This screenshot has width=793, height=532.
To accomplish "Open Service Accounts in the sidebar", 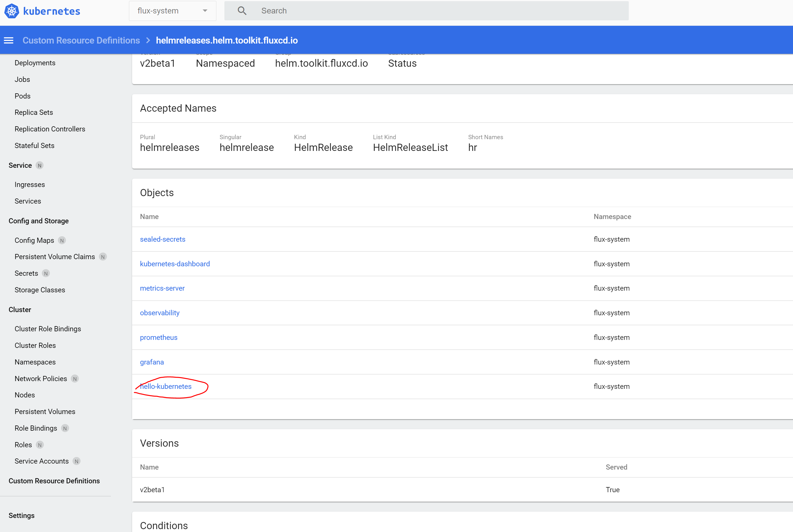I will pyautogui.click(x=42, y=461).
